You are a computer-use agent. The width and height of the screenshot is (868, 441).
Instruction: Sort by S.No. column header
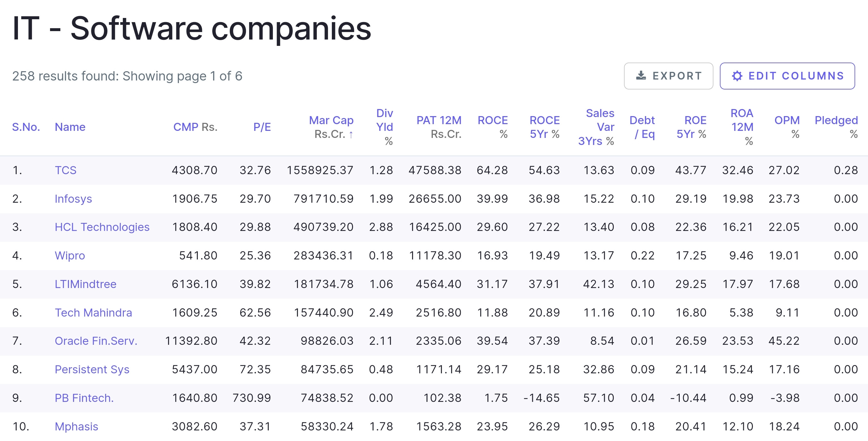[x=26, y=127]
